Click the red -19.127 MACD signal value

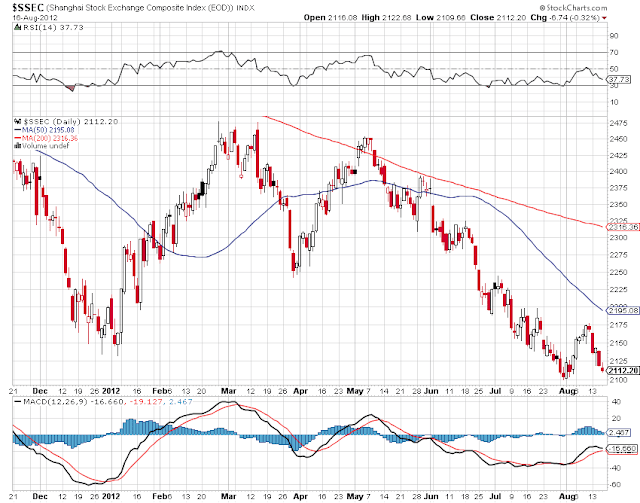tap(146, 402)
